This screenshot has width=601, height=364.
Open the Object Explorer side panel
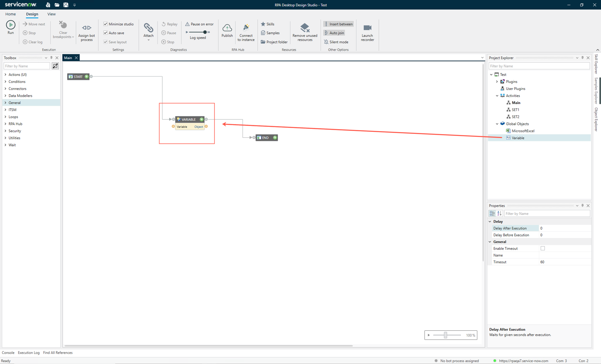(x=596, y=119)
